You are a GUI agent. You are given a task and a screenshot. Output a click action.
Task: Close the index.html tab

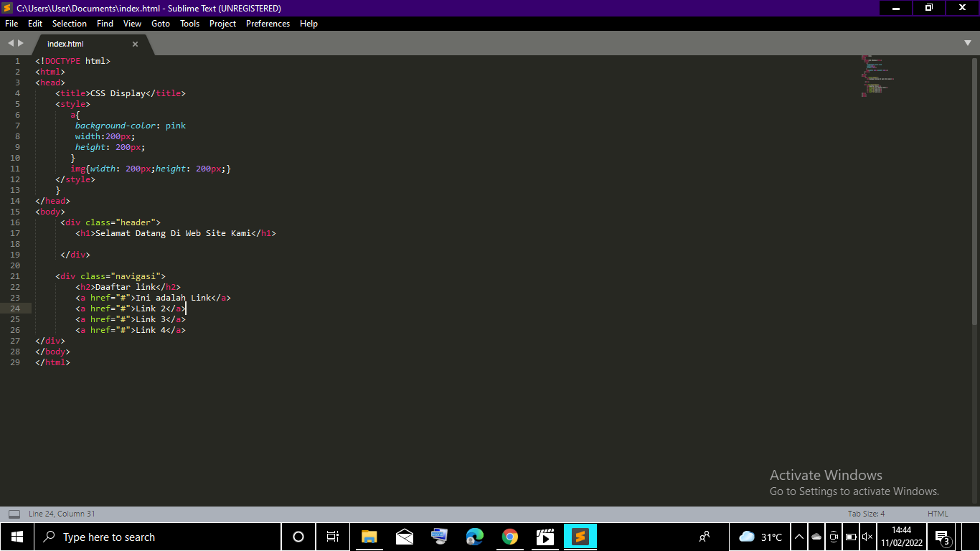pyautogui.click(x=135, y=44)
